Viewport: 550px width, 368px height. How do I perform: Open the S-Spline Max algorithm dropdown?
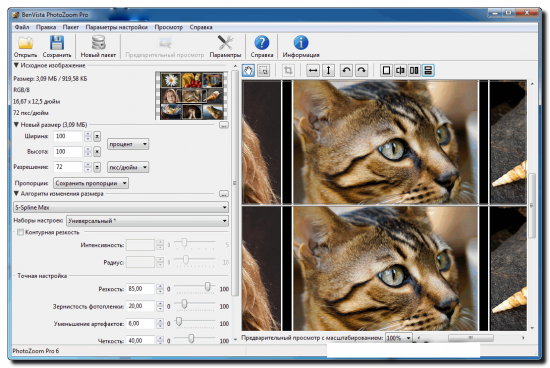click(x=121, y=207)
